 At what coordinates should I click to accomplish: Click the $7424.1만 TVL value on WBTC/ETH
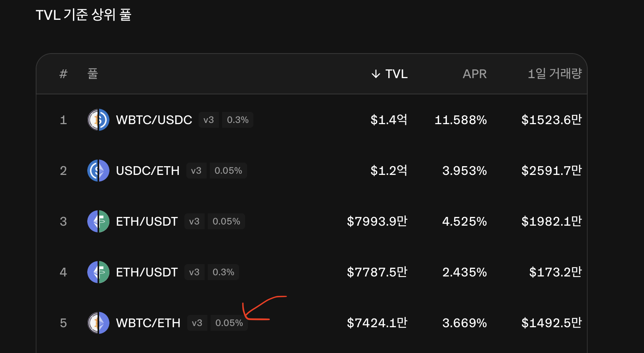coord(377,322)
